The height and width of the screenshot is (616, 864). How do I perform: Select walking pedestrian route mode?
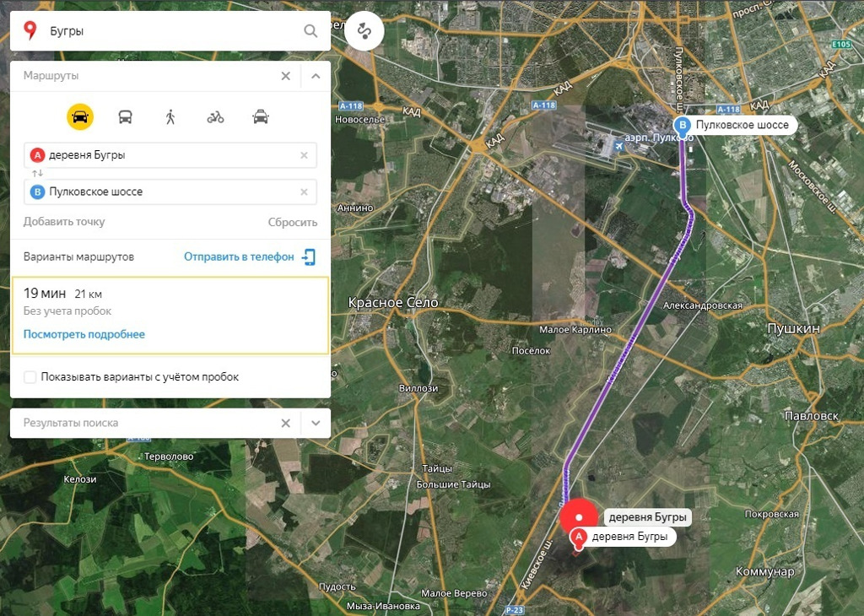(x=170, y=116)
